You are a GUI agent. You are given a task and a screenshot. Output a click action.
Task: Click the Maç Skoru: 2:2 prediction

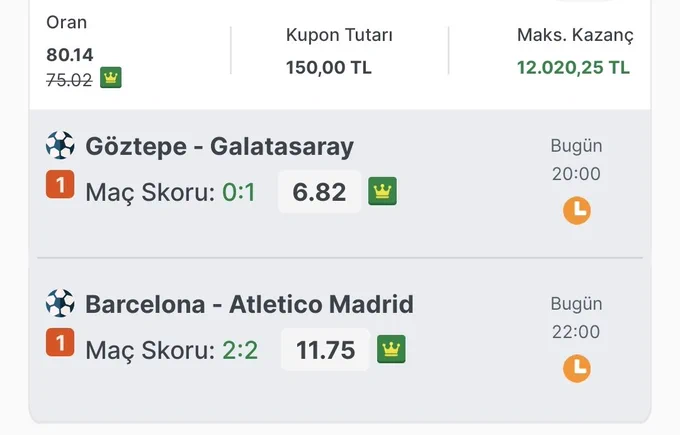click(x=172, y=350)
